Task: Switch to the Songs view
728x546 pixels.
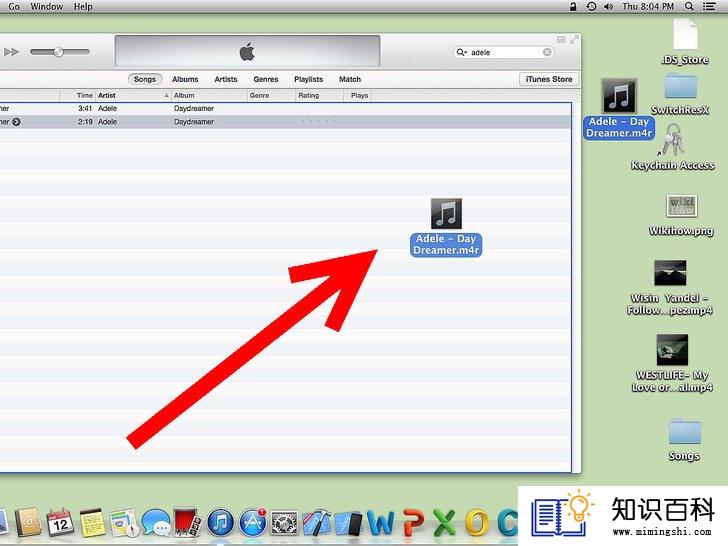Action: tap(145, 79)
